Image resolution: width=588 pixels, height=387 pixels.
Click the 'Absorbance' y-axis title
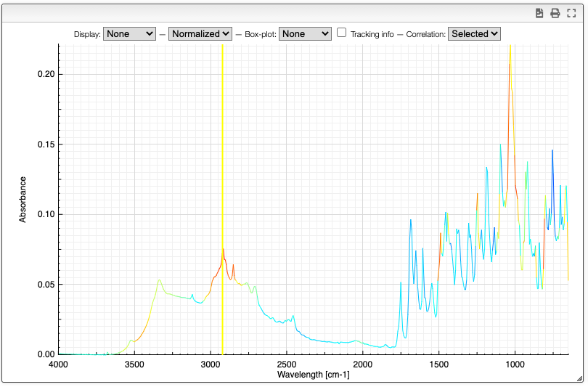click(x=23, y=199)
